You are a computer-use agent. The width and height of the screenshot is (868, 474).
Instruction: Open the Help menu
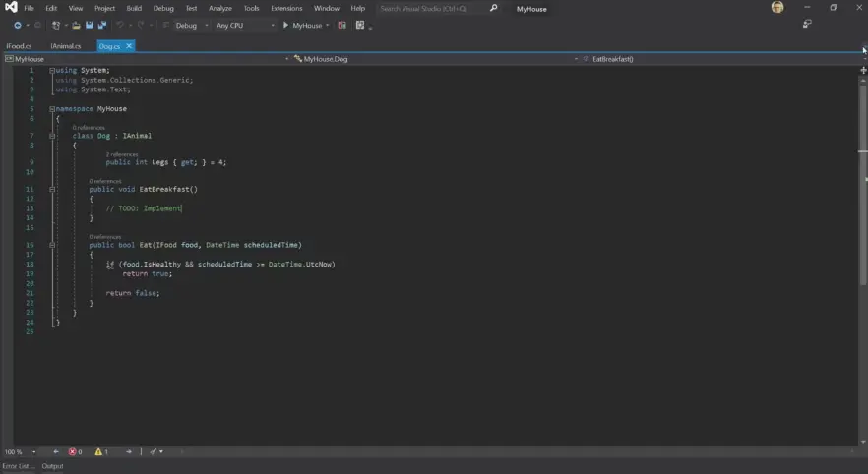click(357, 8)
